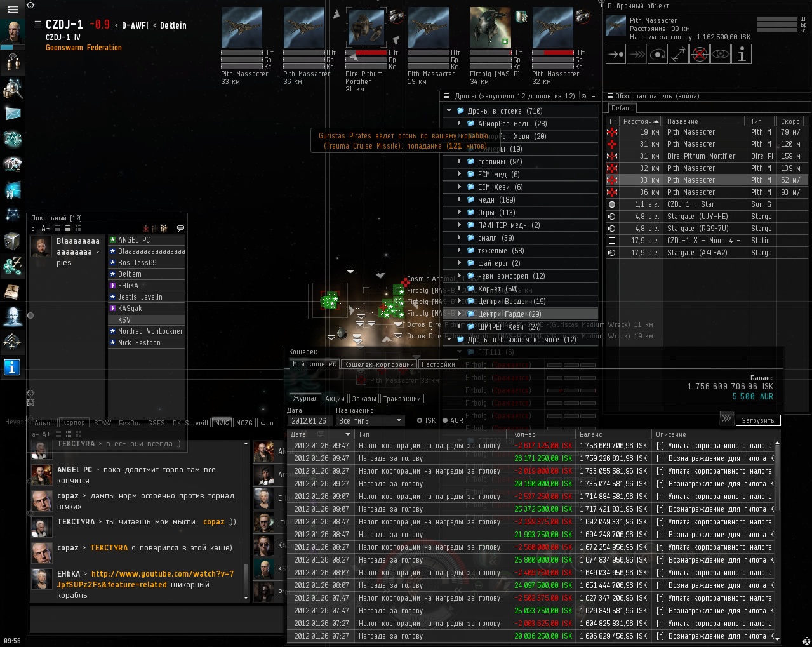The image size is (812, 647).
Task: Open the EVE Mail envelope icon
Action: tap(13, 114)
